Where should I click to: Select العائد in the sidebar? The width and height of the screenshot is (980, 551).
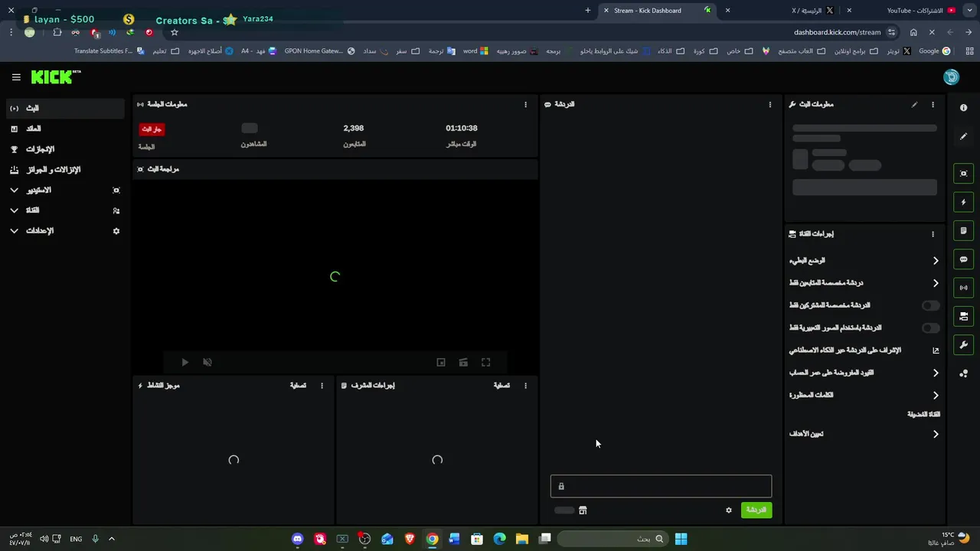point(65,129)
